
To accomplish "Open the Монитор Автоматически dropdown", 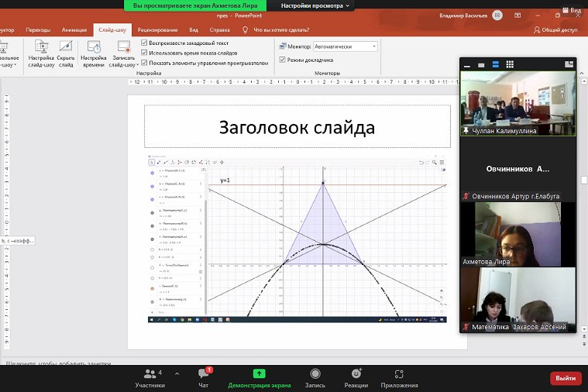I will (x=346, y=46).
